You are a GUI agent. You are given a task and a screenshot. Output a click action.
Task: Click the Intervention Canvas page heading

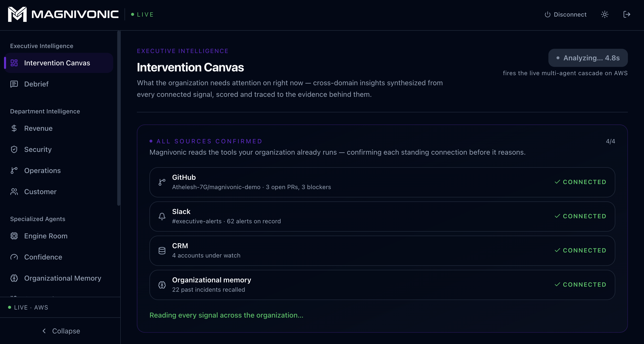(190, 67)
